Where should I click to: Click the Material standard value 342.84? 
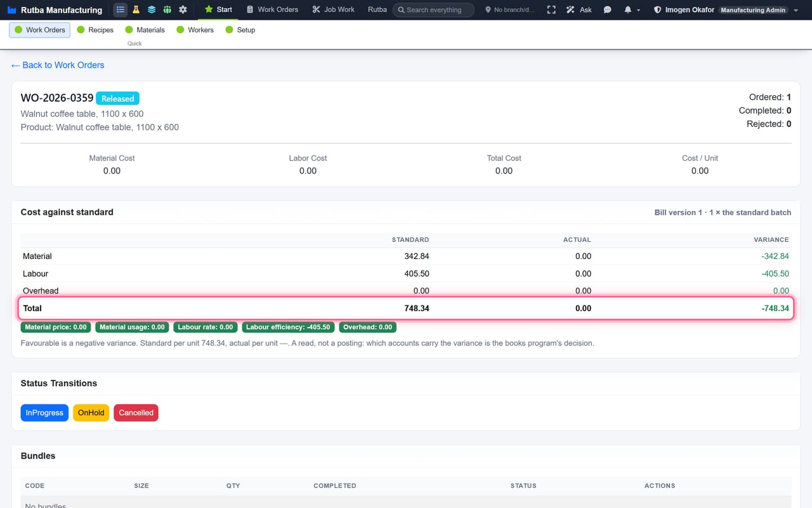[417, 256]
